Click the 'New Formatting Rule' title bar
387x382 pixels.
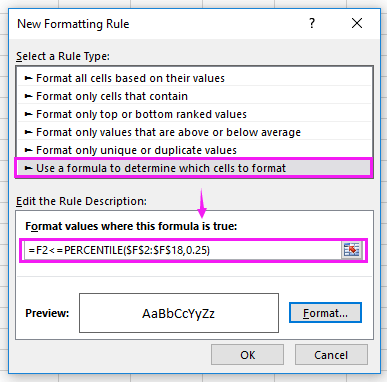pyautogui.click(x=160, y=24)
